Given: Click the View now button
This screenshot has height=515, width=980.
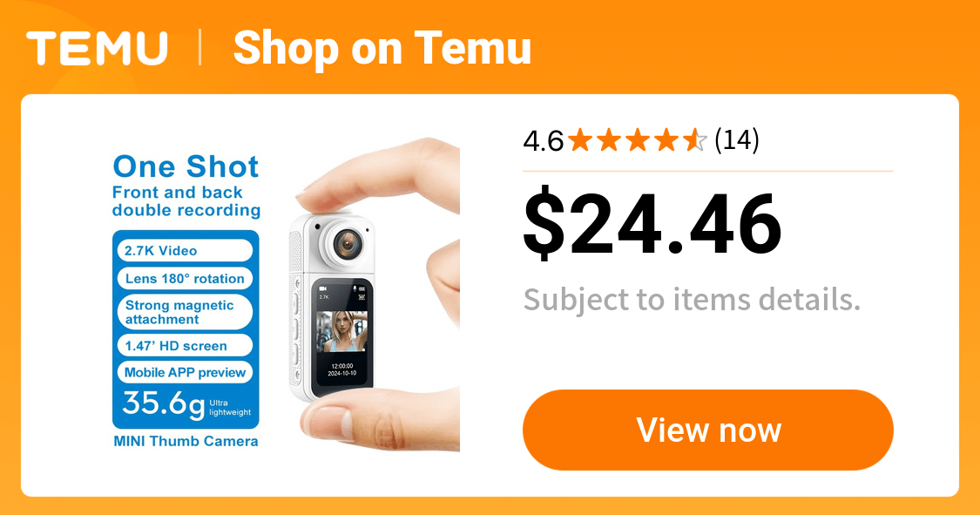Looking at the screenshot, I should point(707,430).
